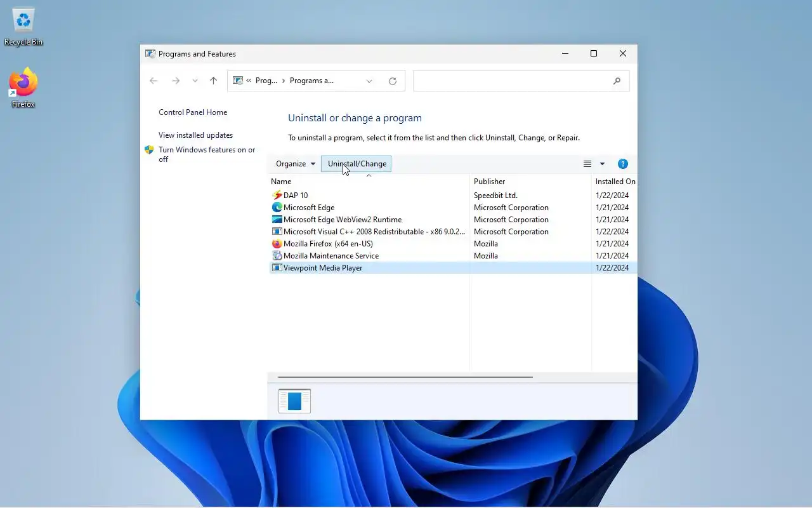812x508 pixels.
Task: Go forward with the right arrow button
Action: point(176,81)
